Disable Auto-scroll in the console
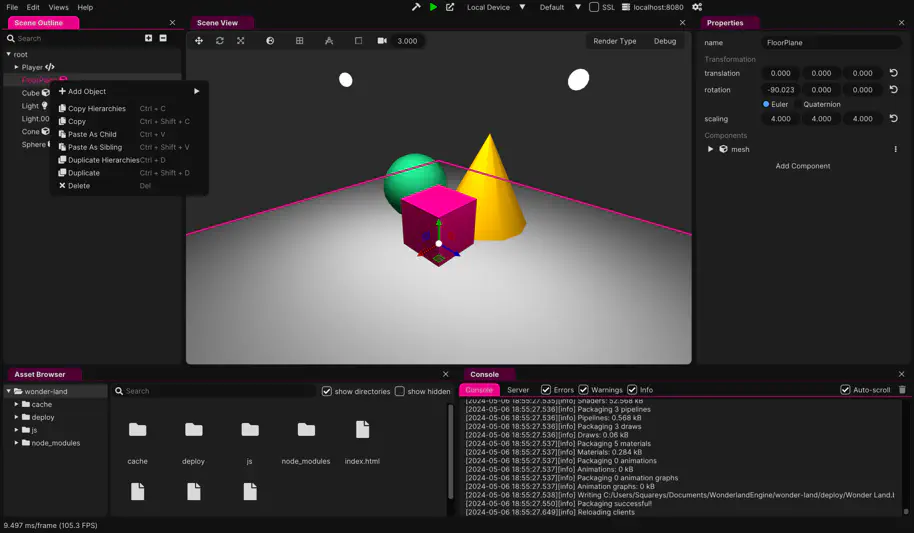914x533 pixels. 845,390
